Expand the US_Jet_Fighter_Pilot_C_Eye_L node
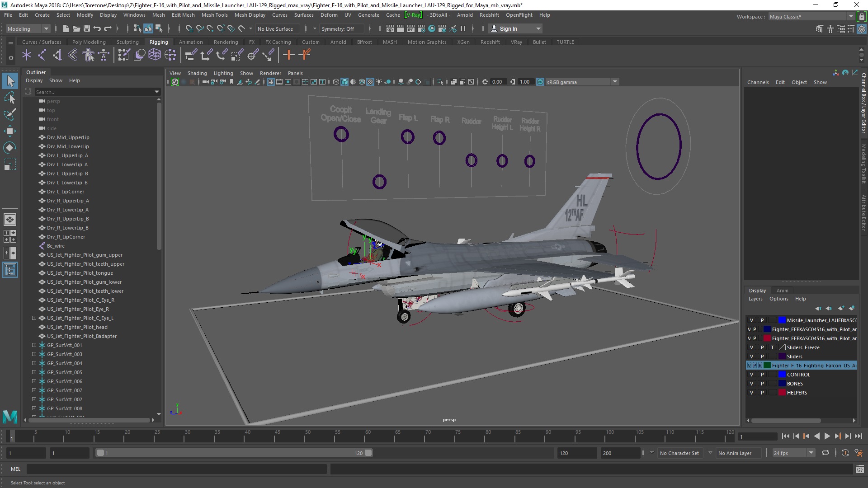 point(34,318)
